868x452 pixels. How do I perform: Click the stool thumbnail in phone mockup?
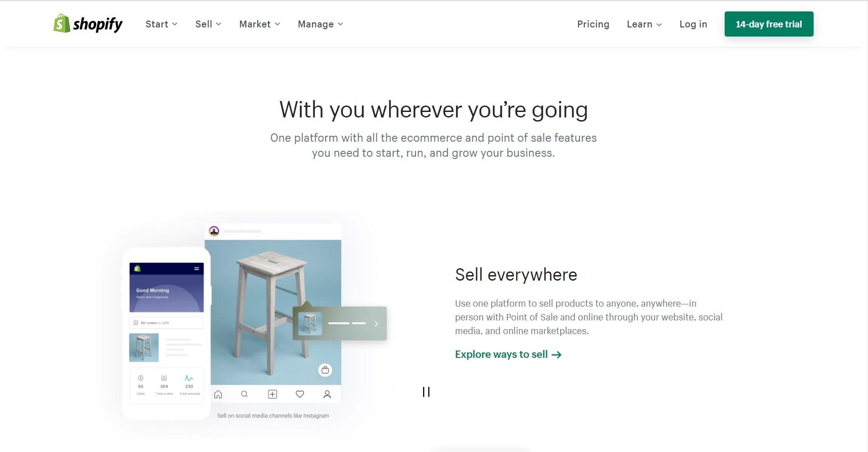click(x=144, y=347)
